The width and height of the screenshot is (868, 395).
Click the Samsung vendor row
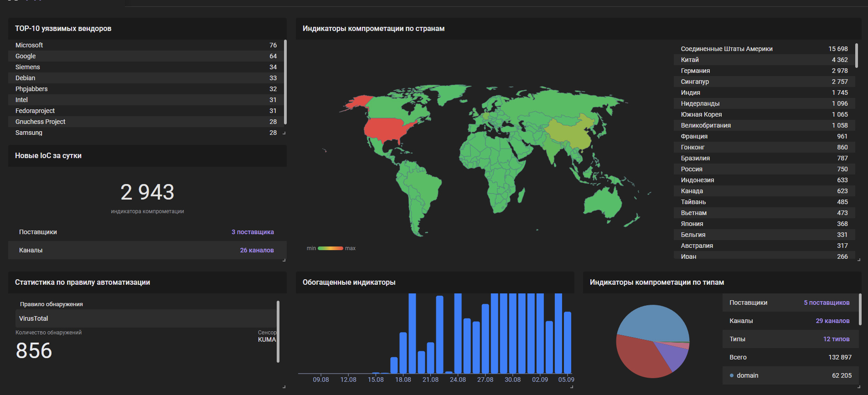coord(146,133)
